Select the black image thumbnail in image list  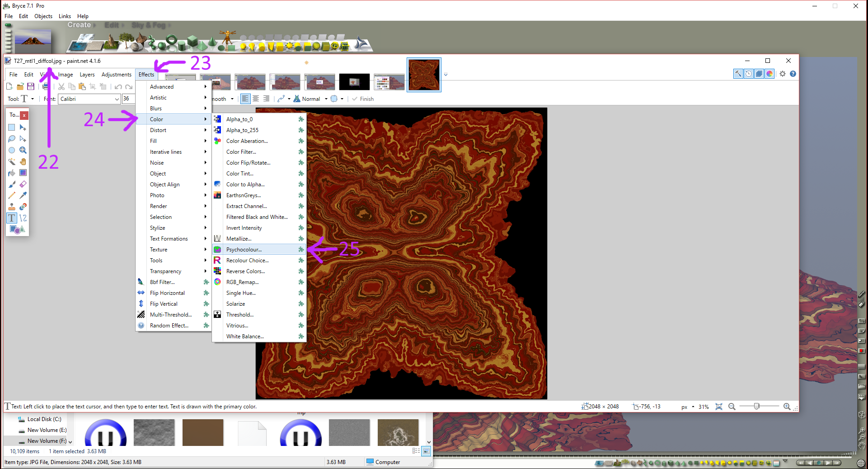pos(354,82)
